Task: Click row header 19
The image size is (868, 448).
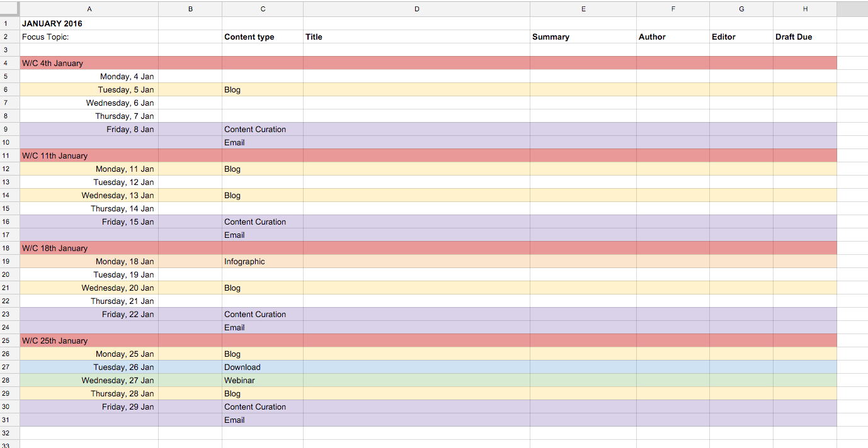Action: click(9, 262)
